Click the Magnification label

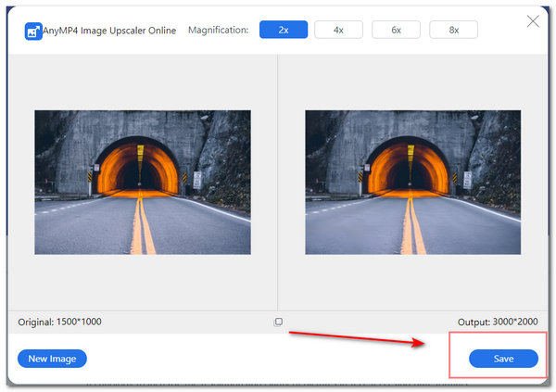click(218, 31)
